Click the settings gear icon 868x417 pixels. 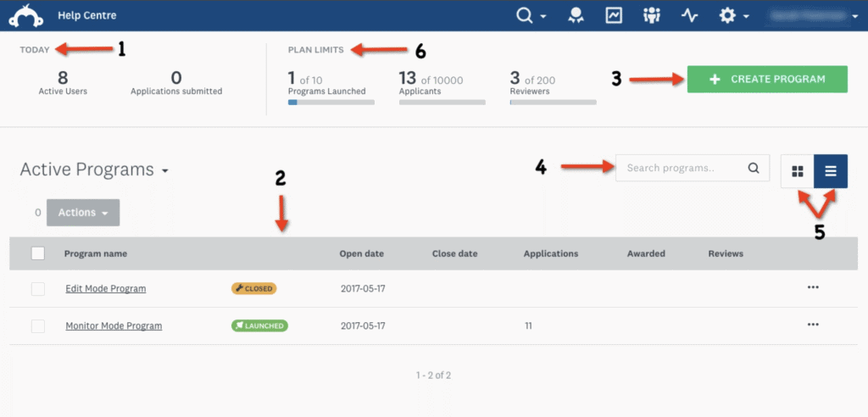[x=728, y=15]
